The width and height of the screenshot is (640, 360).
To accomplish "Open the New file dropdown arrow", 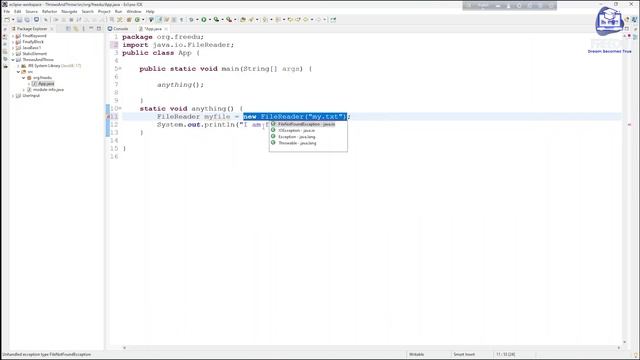I will tap(13, 20).
